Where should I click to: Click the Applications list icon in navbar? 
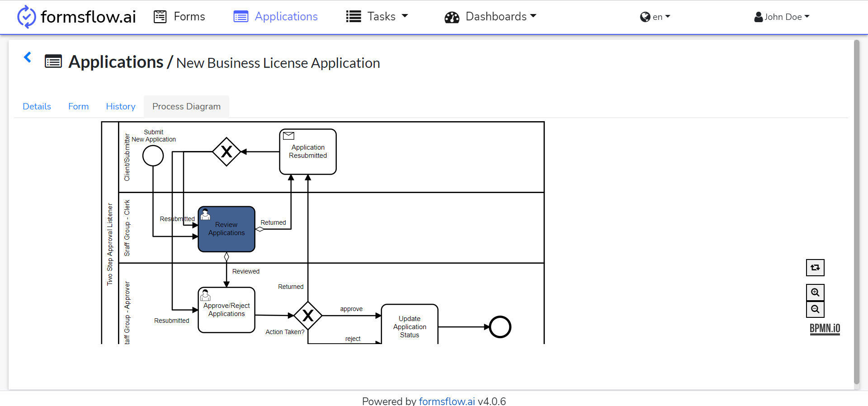click(241, 17)
